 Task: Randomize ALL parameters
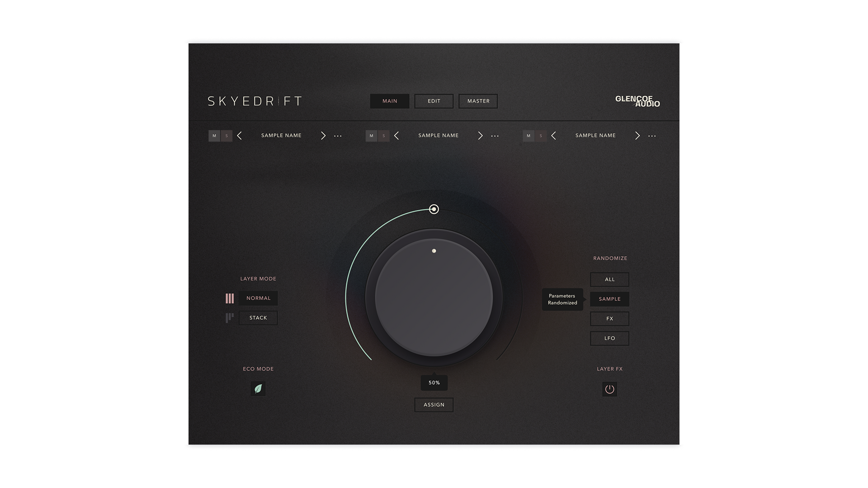(609, 280)
